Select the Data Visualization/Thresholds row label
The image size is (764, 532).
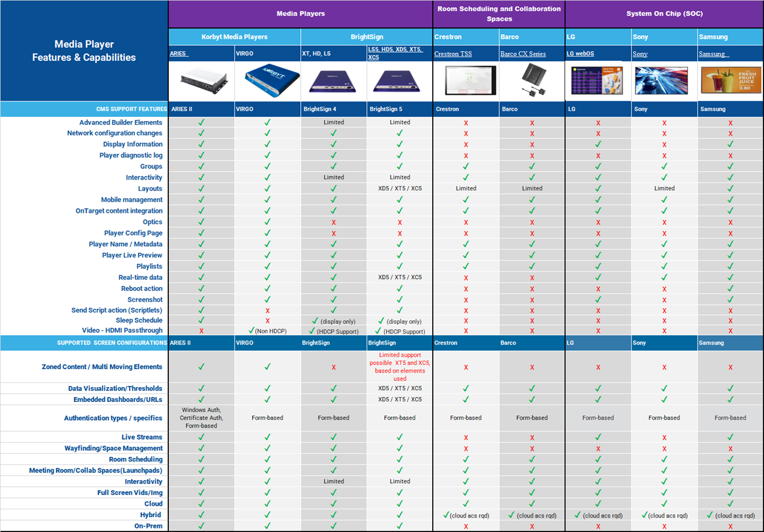(115, 388)
